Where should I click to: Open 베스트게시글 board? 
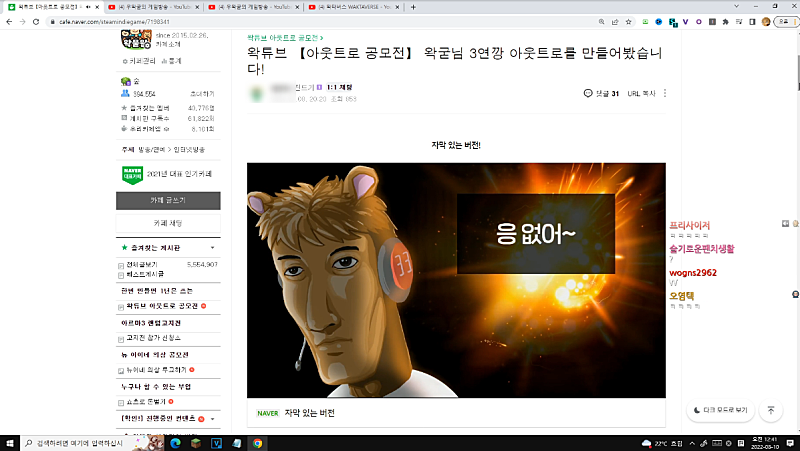click(145, 274)
